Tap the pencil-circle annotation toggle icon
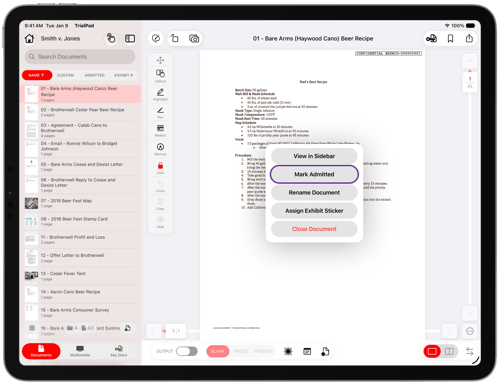 156,38
